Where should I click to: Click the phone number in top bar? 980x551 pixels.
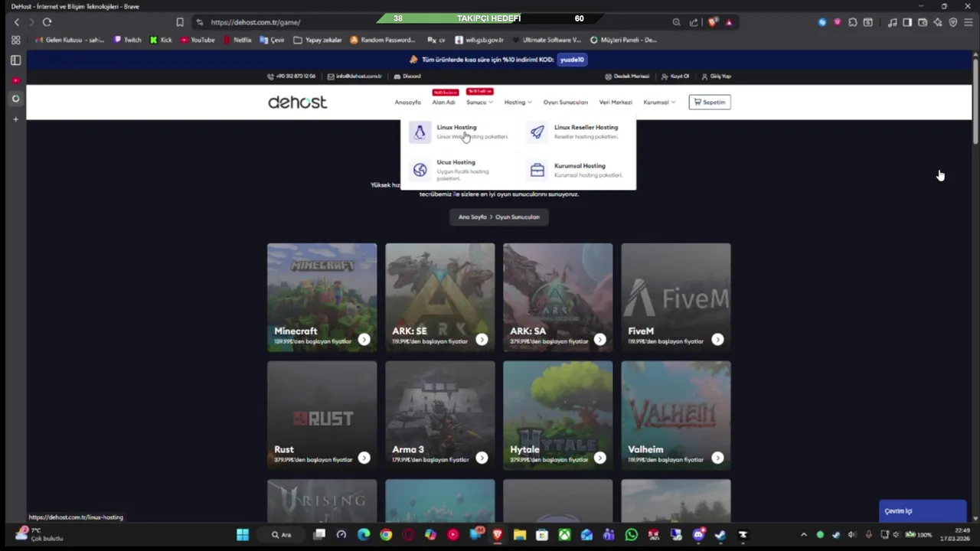click(x=291, y=77)
